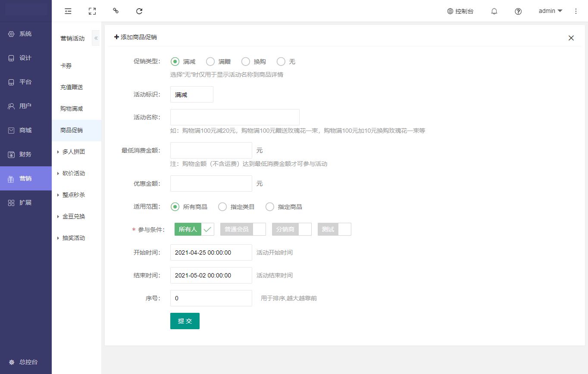Click the help question mark icon
588x374 pixels.
tap(518, 12)
